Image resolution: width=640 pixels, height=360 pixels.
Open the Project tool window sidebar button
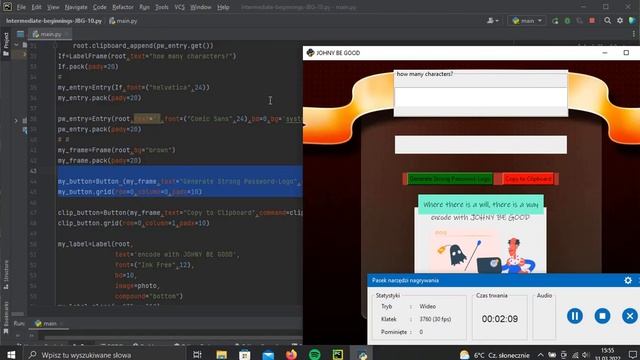click(6, 44)
